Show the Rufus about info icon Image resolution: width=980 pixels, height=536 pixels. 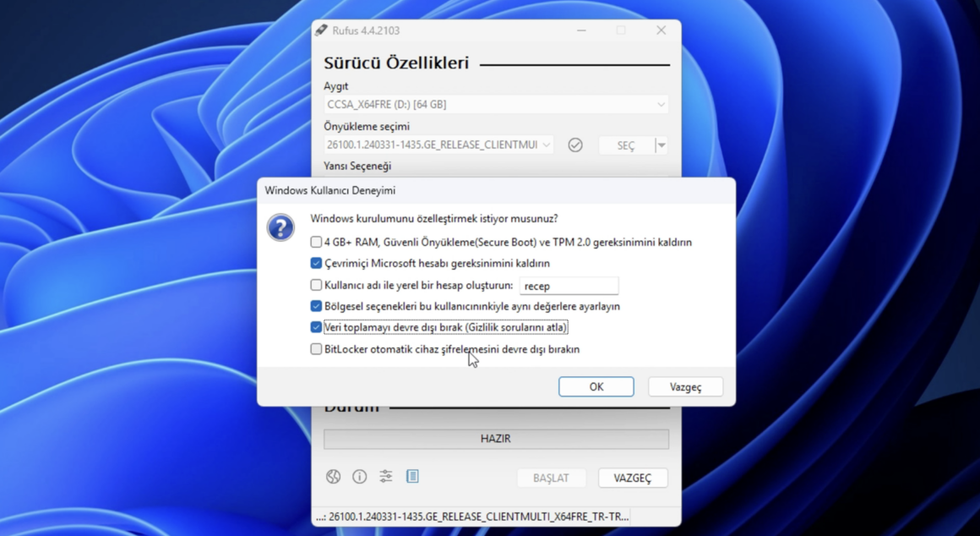(359, 477)
